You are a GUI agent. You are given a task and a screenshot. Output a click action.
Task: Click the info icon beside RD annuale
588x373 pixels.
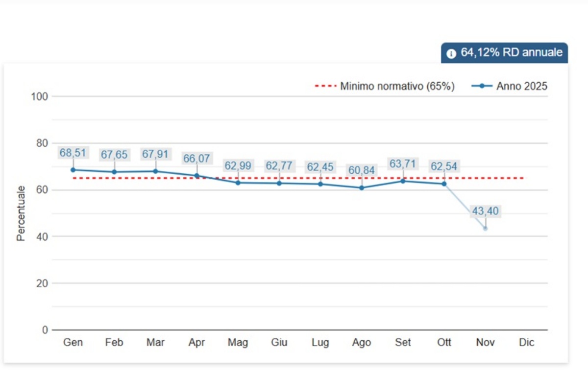tap(451, 53)
